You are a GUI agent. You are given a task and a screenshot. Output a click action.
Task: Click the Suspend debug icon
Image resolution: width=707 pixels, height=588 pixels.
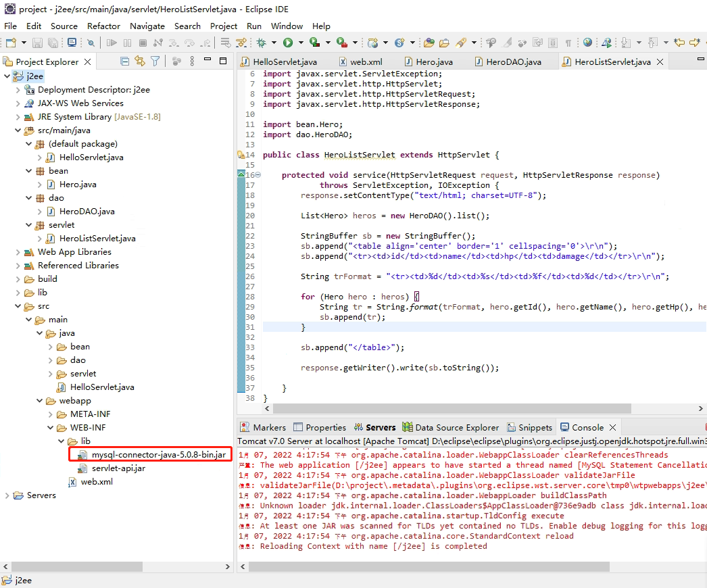coord(128,43)
